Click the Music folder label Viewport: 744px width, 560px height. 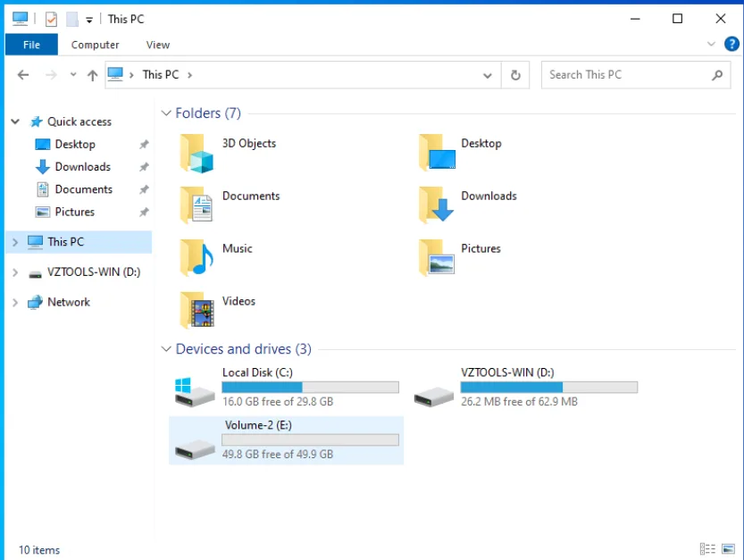(x=238, y=248)
